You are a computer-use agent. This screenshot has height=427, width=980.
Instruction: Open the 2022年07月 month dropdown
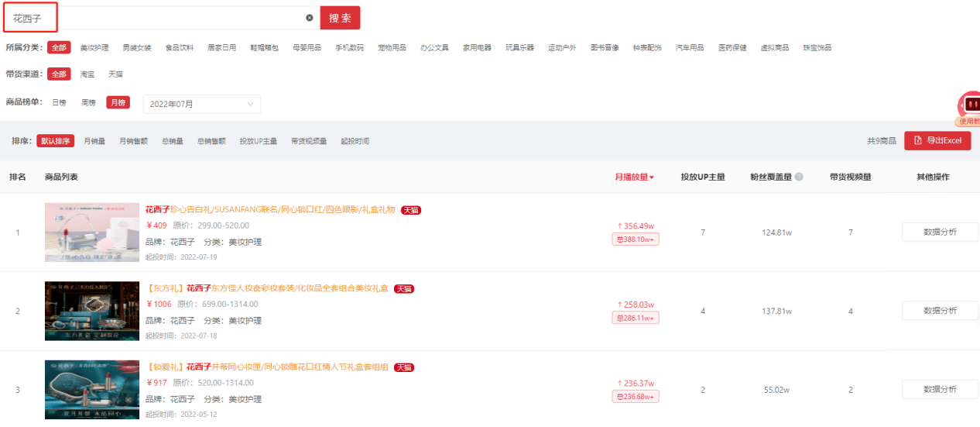[201, 104]
